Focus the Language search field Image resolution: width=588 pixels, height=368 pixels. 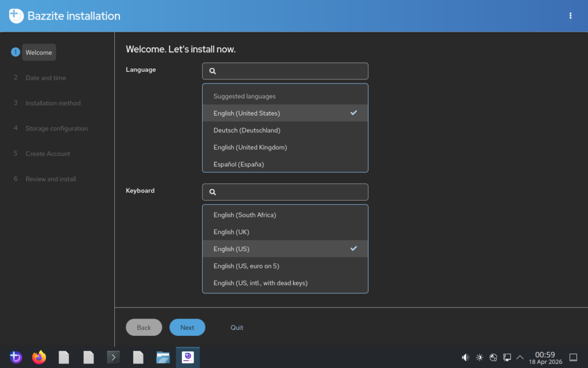point(291,71)
